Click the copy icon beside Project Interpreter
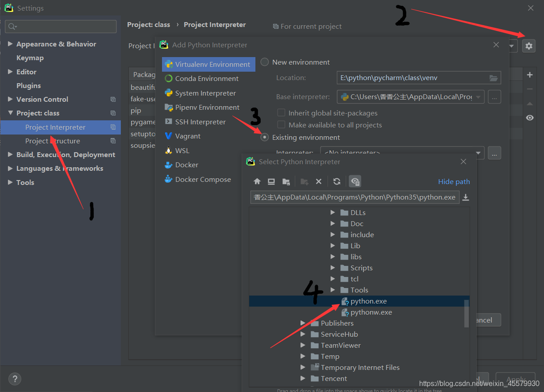The width and height of the screenshot is (544, 392). coord(113,127)
